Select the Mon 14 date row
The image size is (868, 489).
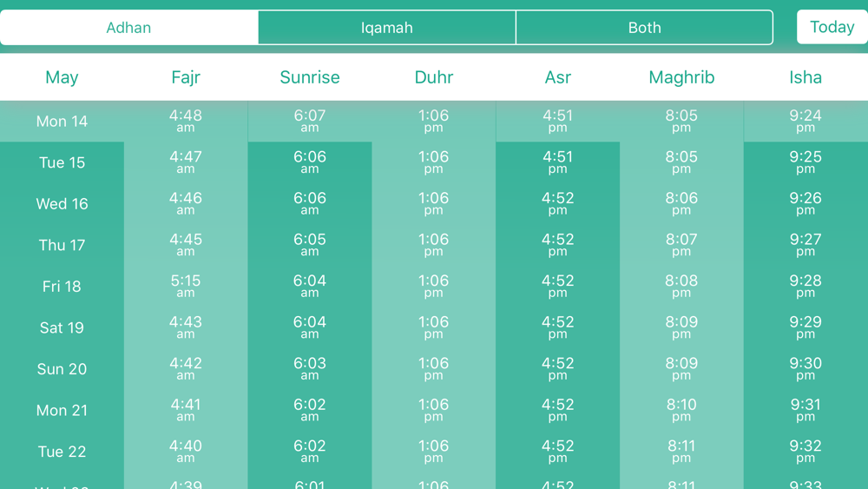pyautogui.click(x=62, y=122)
